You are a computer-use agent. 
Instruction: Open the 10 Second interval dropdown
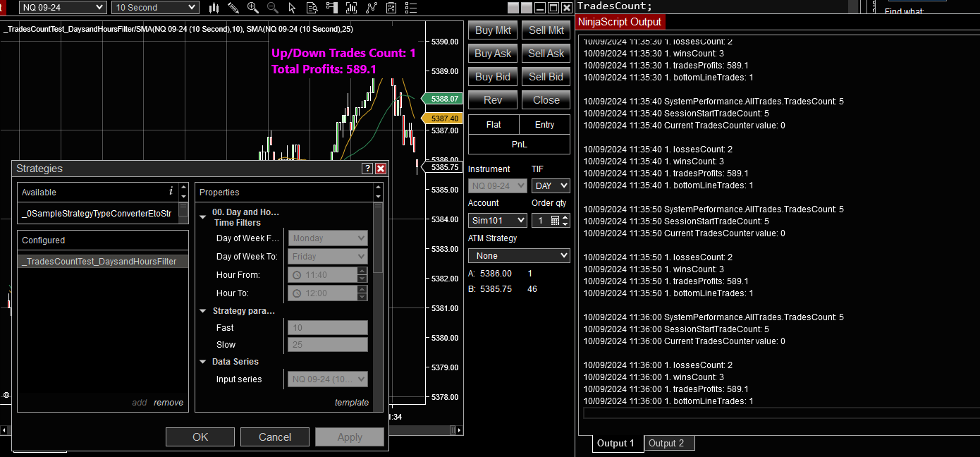click(x=154, y=8)
